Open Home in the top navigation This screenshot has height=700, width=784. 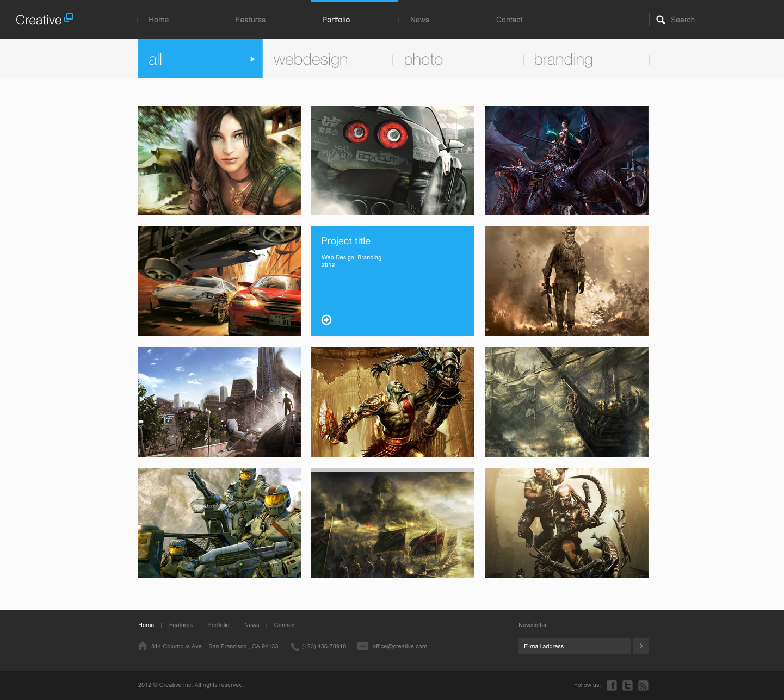pyautogui.click(x=158, y=20)
